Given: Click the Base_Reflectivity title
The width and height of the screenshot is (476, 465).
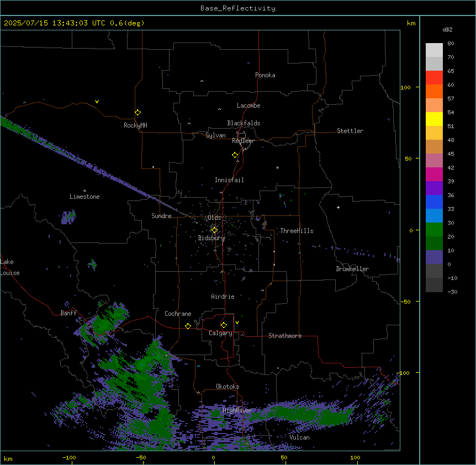Looking at the screenshot, I should [238, 8].
